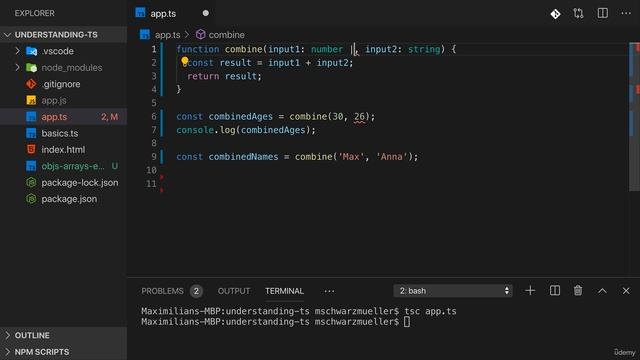Click the .vscode folder icon
Image resolution: width=640 pixels, height=360 pixels.
(31, 51)
